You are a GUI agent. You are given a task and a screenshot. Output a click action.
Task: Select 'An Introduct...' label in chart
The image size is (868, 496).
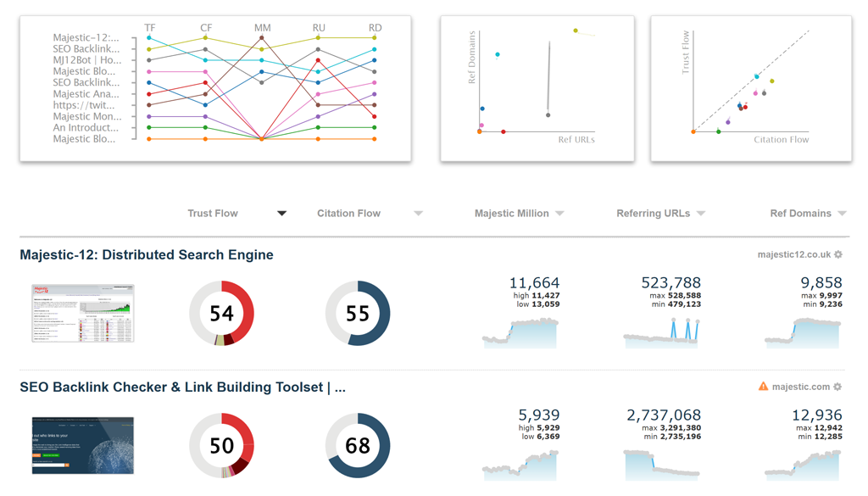86,127
